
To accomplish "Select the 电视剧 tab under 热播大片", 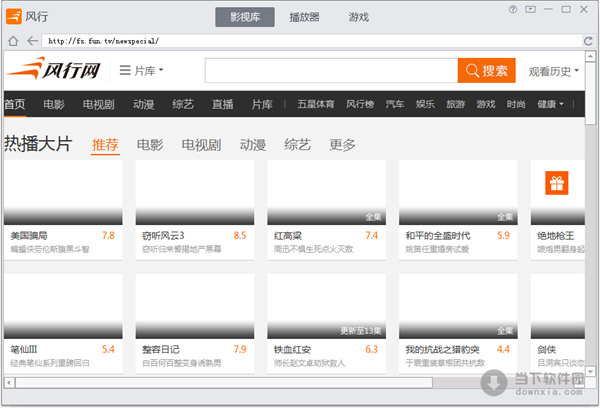I will click(202, 145).
